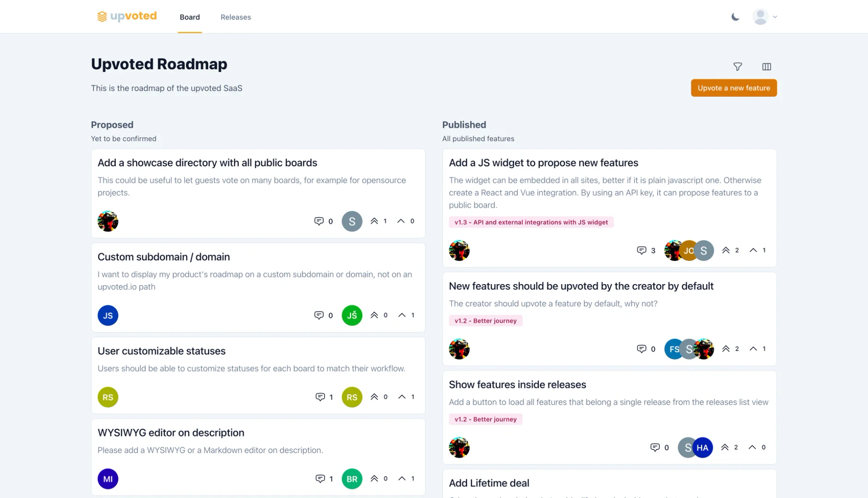
Task: View comments on the JS widget feature
Action: [x=642, y=250]
